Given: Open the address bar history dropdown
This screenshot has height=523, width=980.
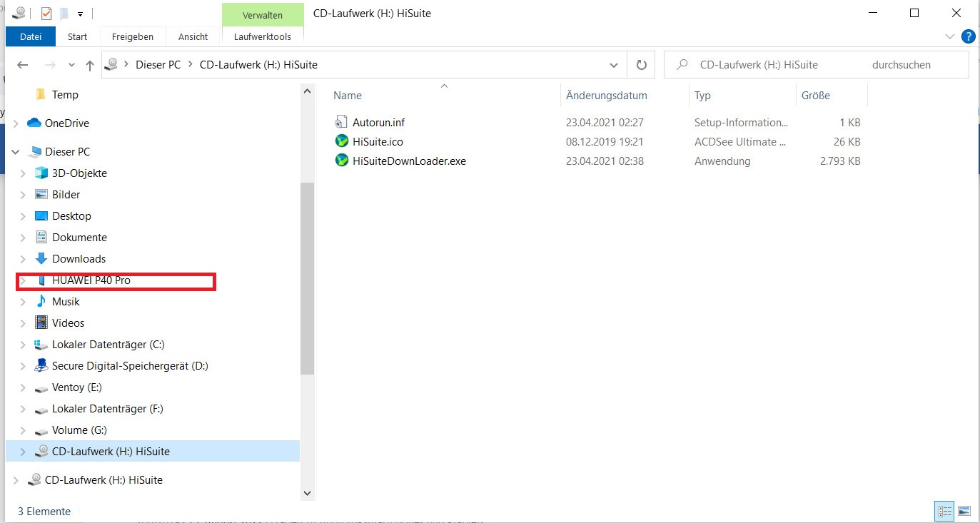Looking at the screenshot, I should click(x=614, y=65).
